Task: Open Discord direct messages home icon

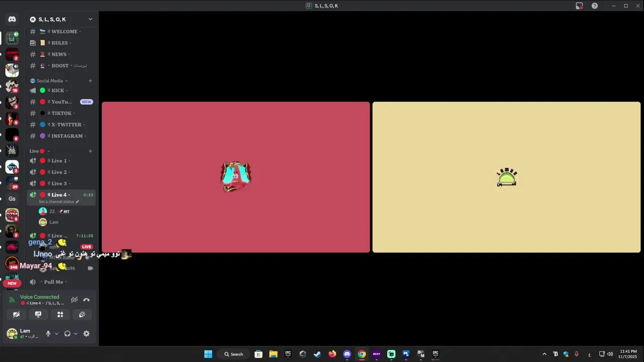Action: point(12,19)
